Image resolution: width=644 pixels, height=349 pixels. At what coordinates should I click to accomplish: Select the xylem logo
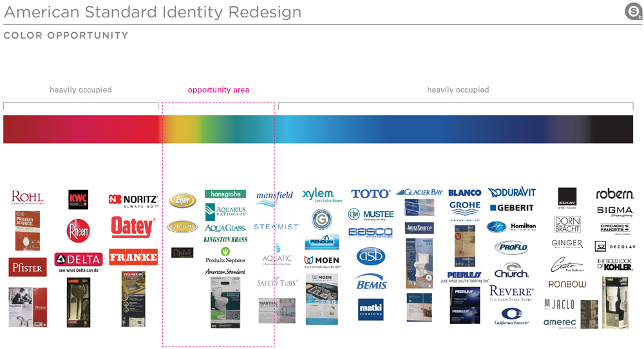click(x=322, y=195)
